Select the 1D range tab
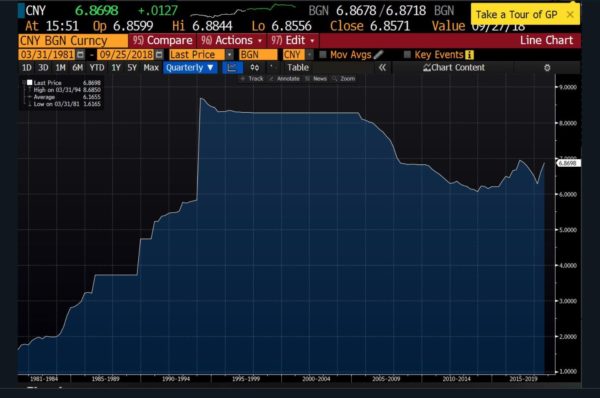 tap(26, 68)
